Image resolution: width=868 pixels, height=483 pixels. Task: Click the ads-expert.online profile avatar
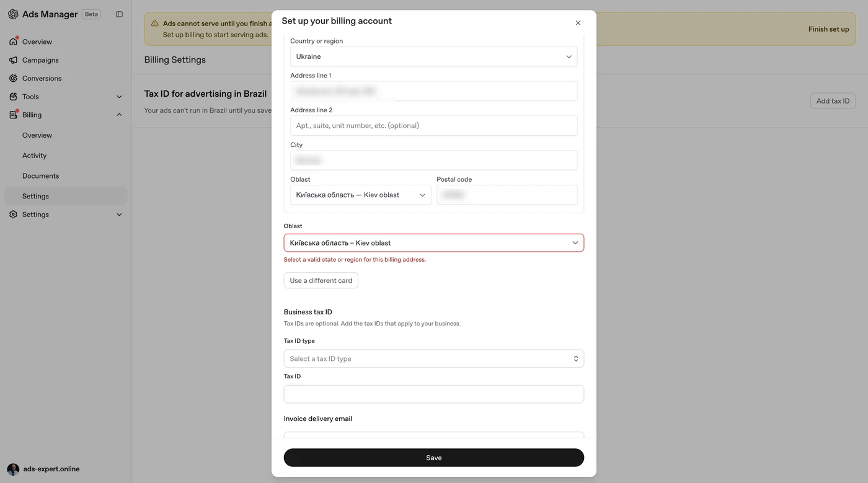pyautogui.click(x=13, y=469)
